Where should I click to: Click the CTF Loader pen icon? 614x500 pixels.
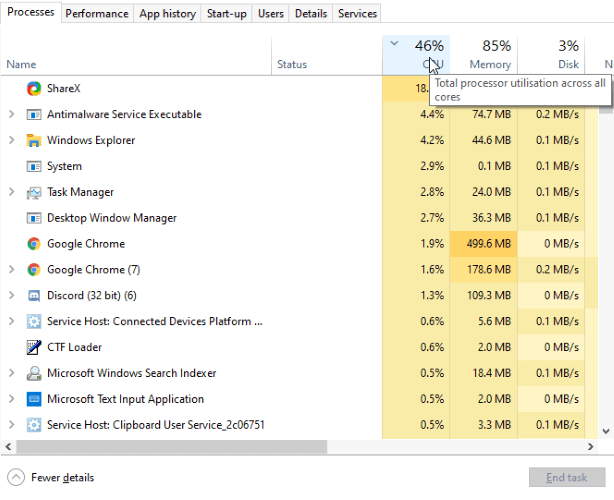[x=34, y=347]
